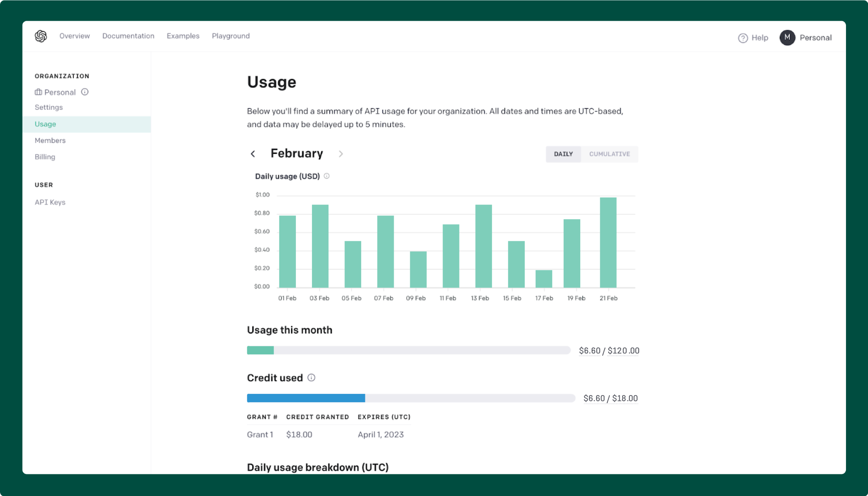
Task: Click the 15 Feb usage bar
Action: click(516, 265)
